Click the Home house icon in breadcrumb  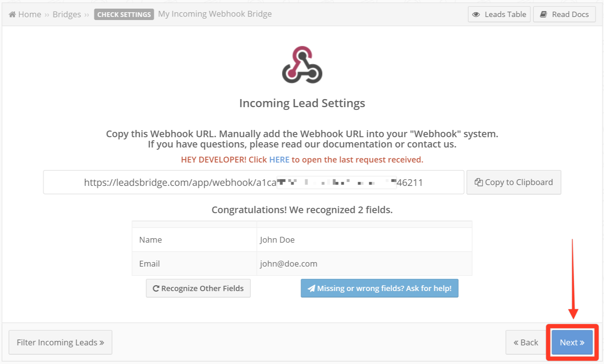(x=12, y=14)
